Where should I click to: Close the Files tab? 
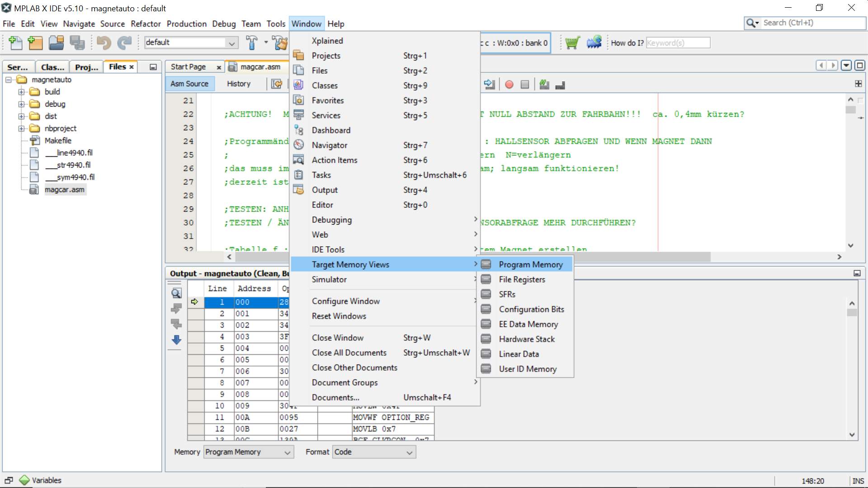pos(132,67)
